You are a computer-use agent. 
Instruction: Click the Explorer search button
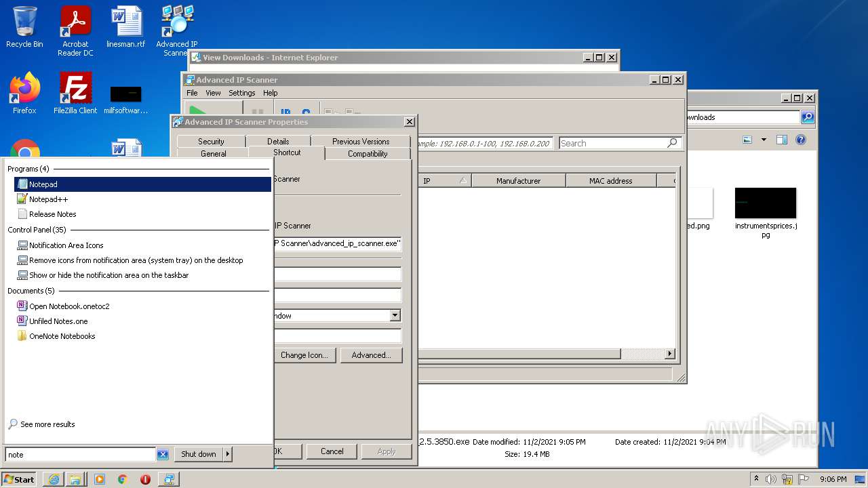pyautogui.click(x=807, y=117)
